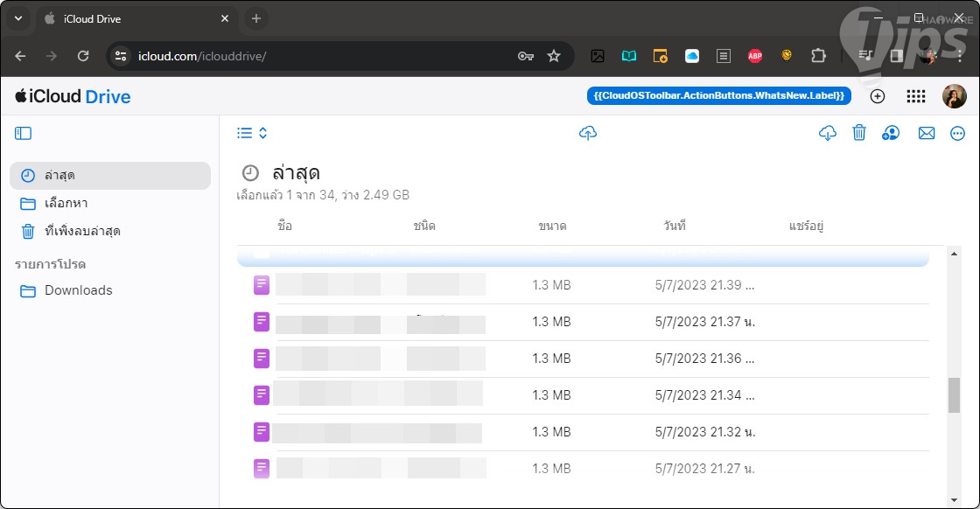The width and height of the screenshot is (980, 509).
Task: Toggle the sidebar panel visibility
Action: pyautogui.click(x=24, y=133)
